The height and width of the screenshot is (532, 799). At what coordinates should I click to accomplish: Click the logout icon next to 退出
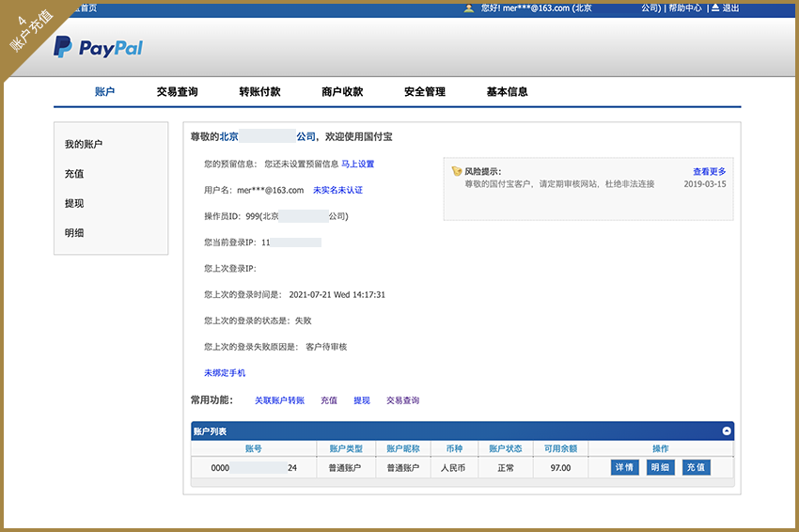click(x=715, y=8)
